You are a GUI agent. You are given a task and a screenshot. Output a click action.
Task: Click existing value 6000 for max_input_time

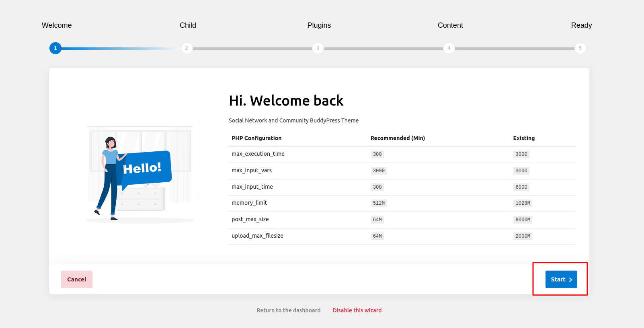tap(521, 187)
